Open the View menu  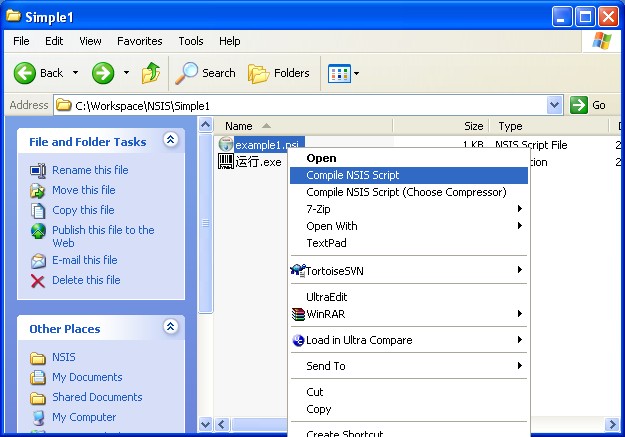(x=90, y=41)
